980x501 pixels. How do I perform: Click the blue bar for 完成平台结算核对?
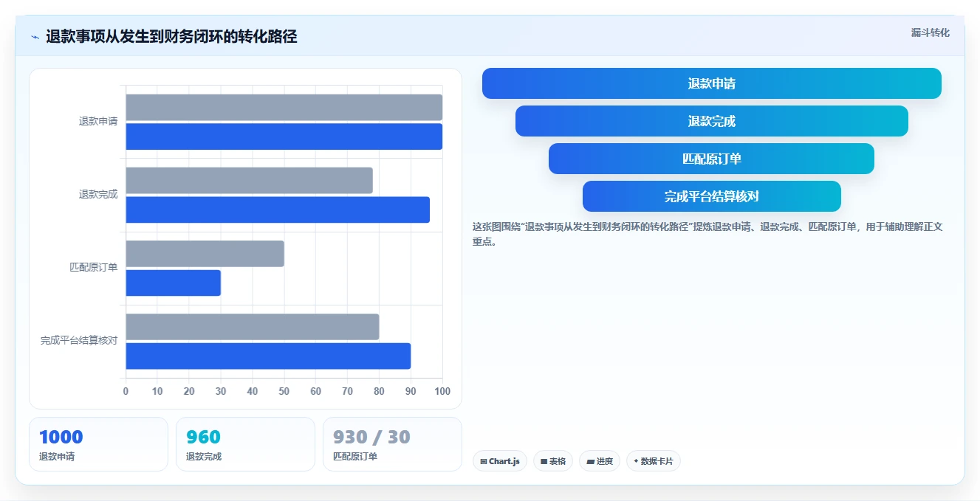coord(268,356)
